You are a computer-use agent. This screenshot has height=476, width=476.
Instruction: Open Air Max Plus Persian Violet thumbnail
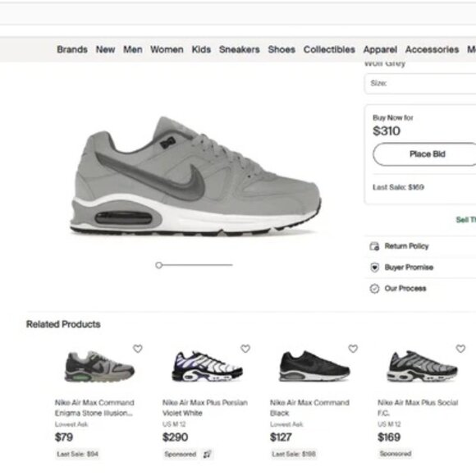point(207,367)
